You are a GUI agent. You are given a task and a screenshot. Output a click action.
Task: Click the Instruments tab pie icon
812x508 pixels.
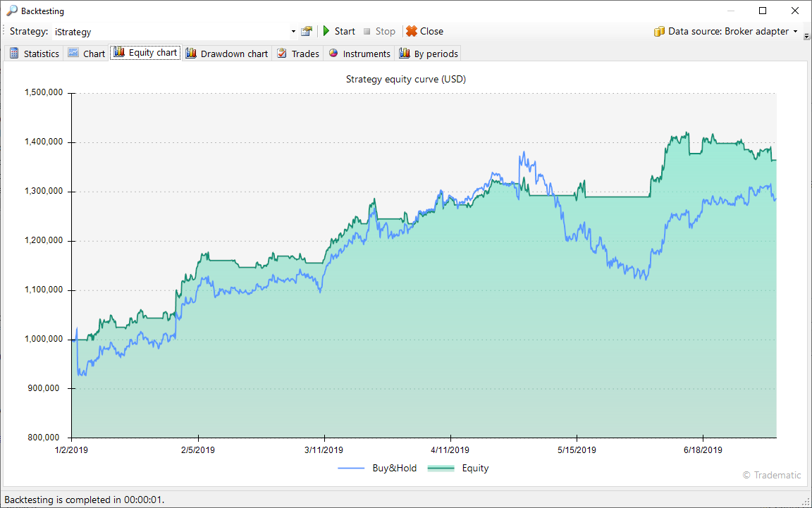[333, 54]
